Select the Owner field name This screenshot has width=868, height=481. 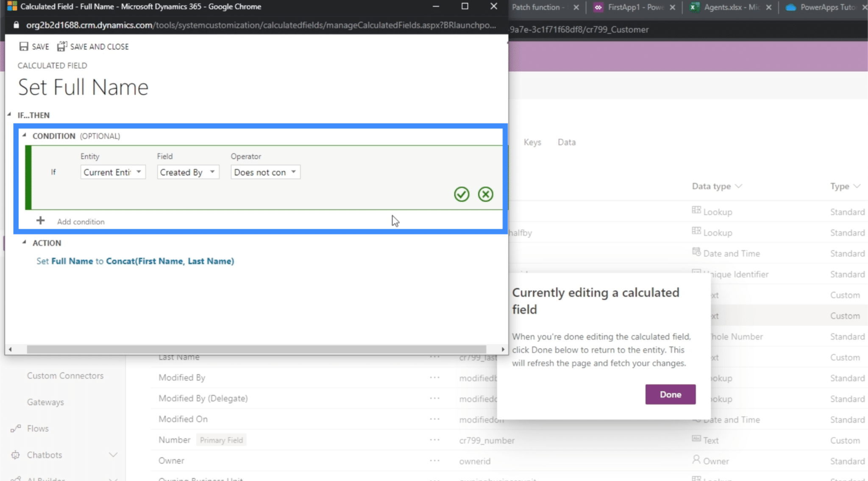(171, 461)
